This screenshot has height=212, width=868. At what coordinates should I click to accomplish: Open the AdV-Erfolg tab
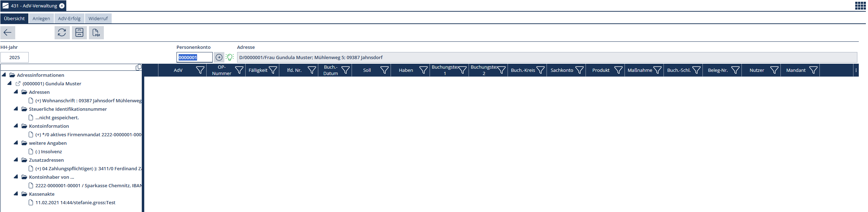[x=69, y=18]
